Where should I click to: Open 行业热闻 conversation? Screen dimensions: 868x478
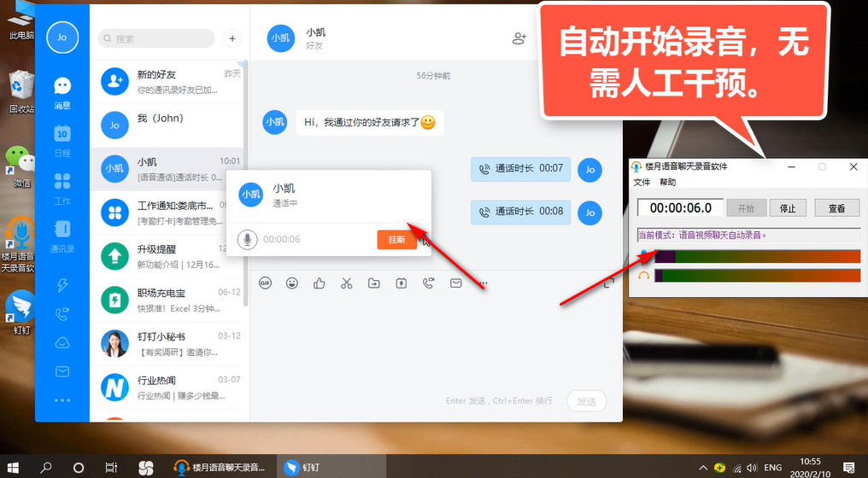(x=168, y=388)
